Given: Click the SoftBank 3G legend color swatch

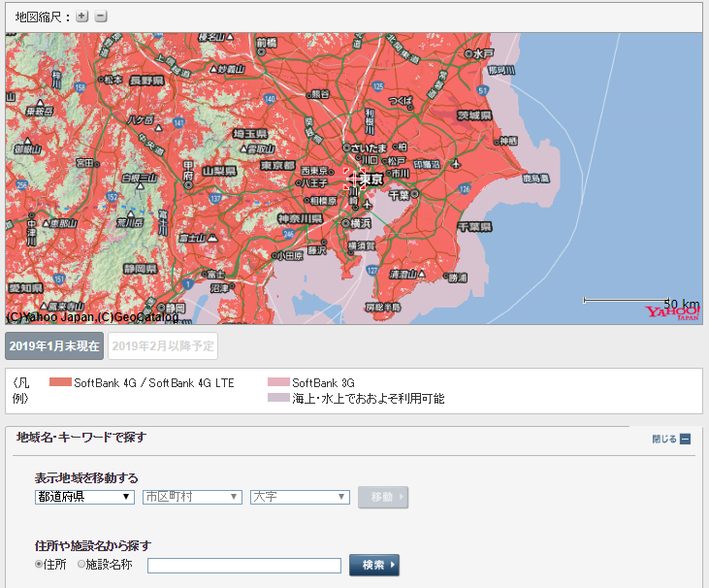Looking at the screenshot, I should click(278, 382).
